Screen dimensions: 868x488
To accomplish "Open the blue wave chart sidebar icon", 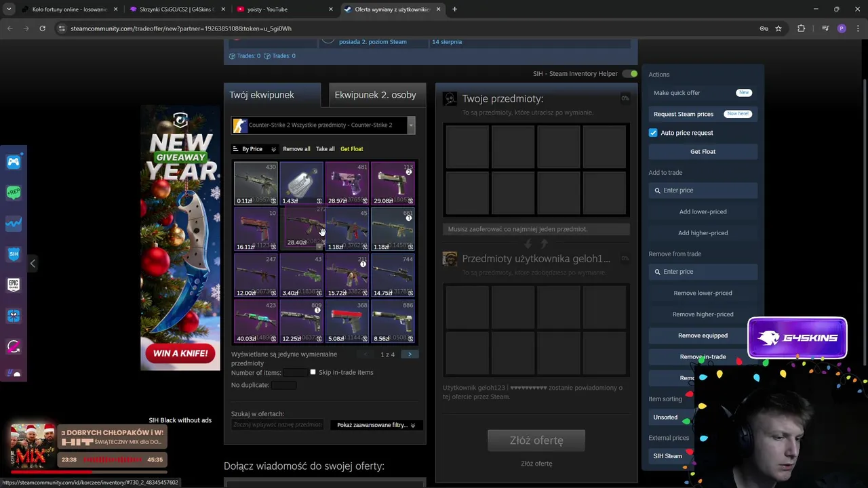I will 14,223.
